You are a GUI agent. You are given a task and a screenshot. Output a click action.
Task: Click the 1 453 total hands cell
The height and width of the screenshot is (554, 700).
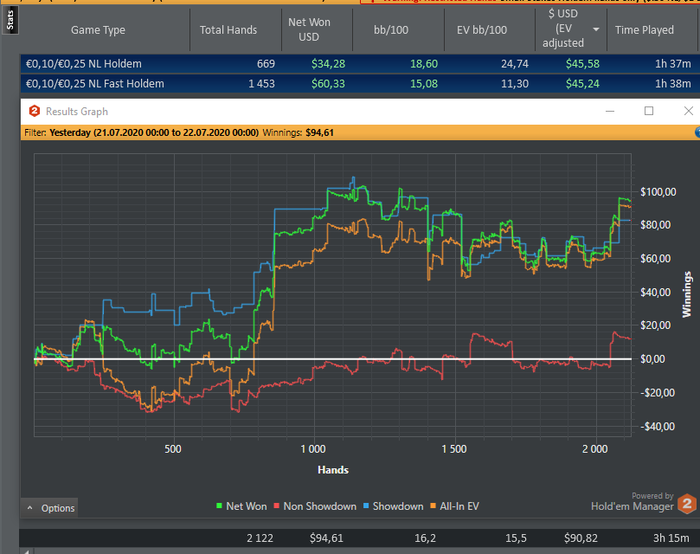pyautogui.click(x=262, y=83)
